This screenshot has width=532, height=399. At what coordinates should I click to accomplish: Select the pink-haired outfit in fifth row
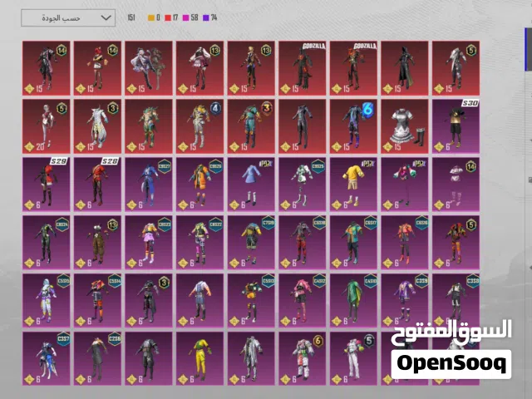pos(303,300)
